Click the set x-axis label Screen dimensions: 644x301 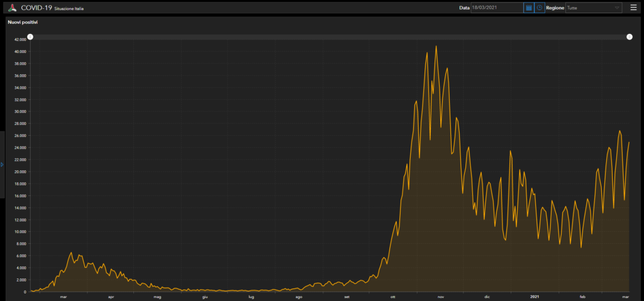(x=347, y=297)
